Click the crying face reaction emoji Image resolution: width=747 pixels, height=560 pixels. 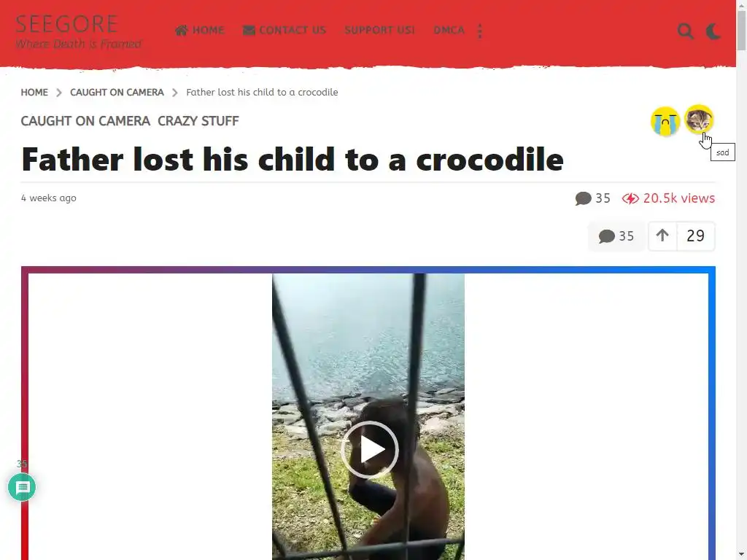click(665, 121)
